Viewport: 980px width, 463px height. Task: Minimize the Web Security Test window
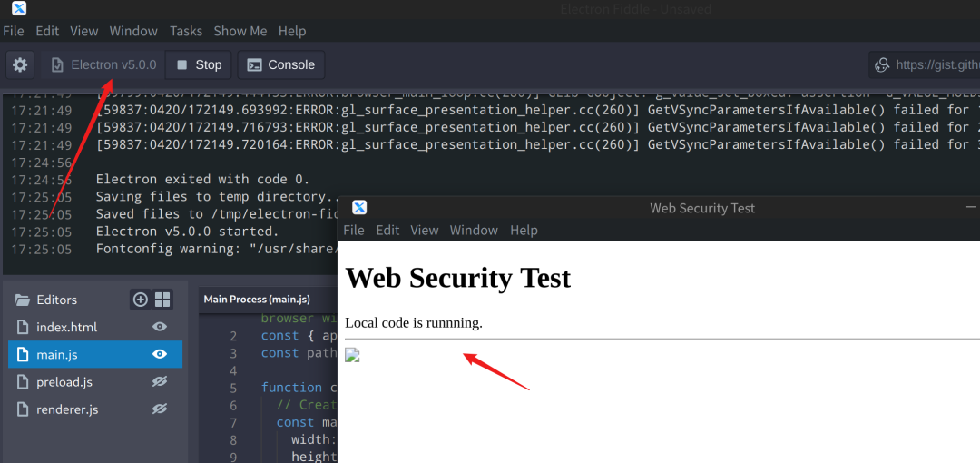click(971, 207)
